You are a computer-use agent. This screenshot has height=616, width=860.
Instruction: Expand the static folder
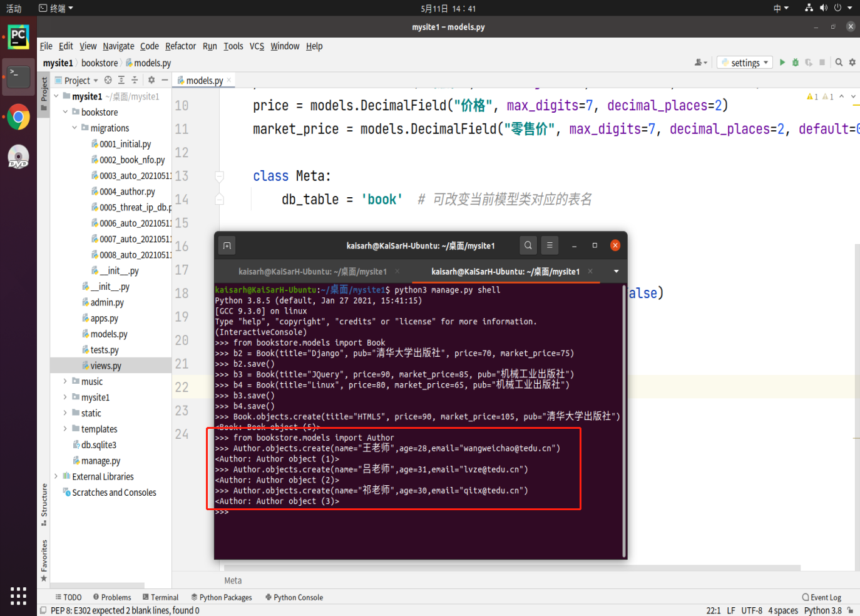65,413
